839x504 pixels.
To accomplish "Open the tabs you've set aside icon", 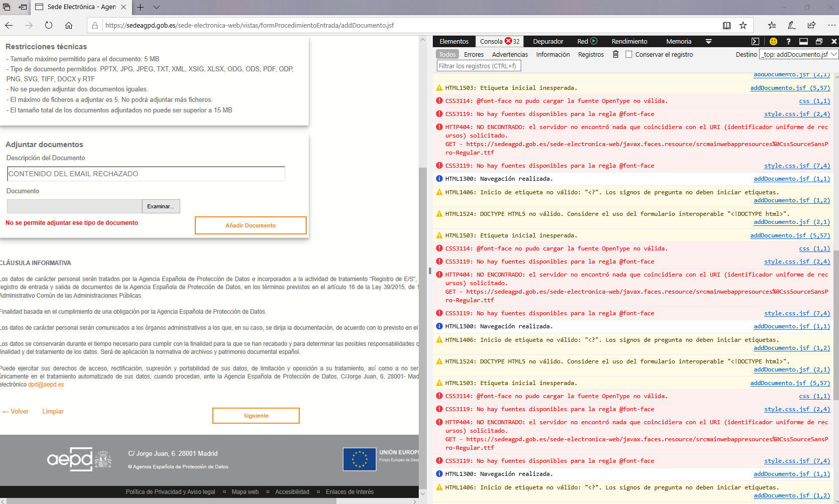I will coord(7,7).
